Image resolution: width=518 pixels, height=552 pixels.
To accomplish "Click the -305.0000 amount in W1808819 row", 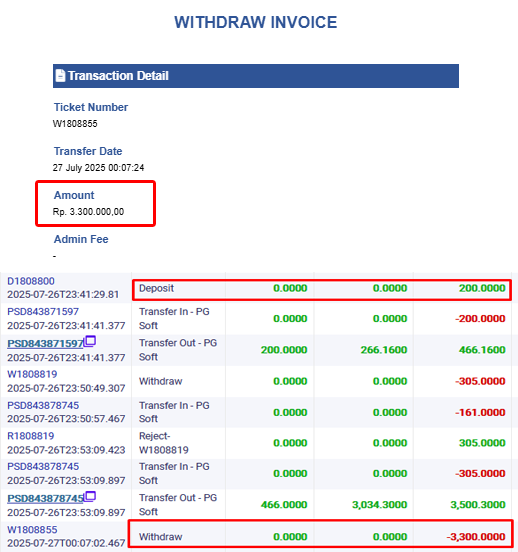I will 480,381.
